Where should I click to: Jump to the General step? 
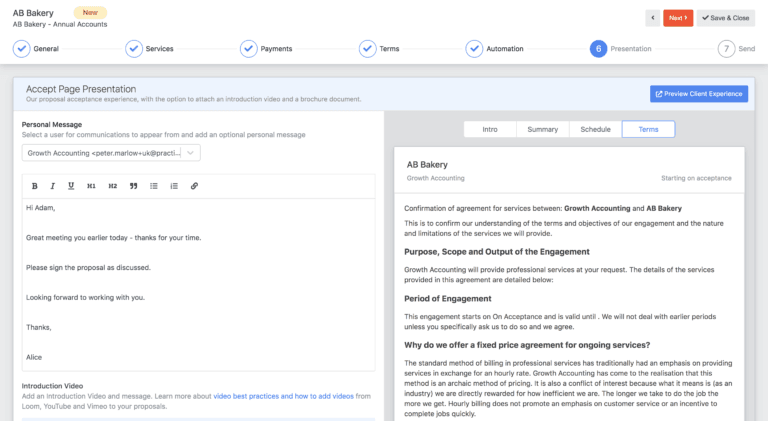tap(36, 48)
